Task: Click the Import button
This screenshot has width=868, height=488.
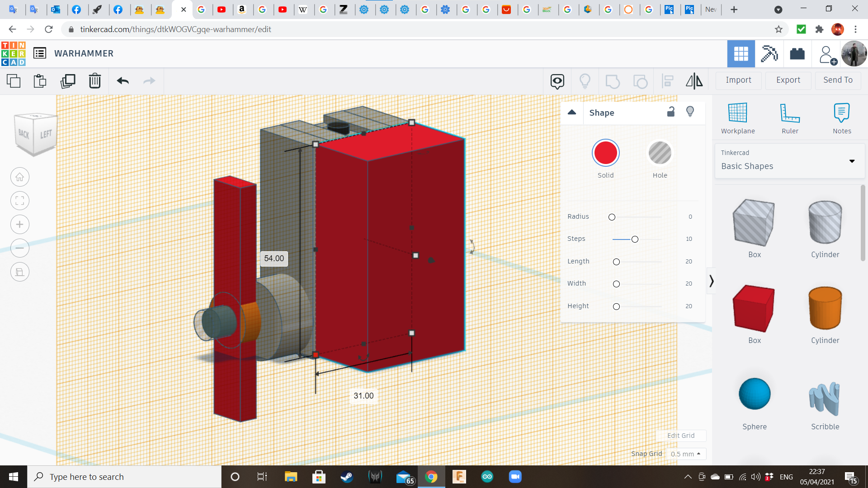Action: pos(738,80)
